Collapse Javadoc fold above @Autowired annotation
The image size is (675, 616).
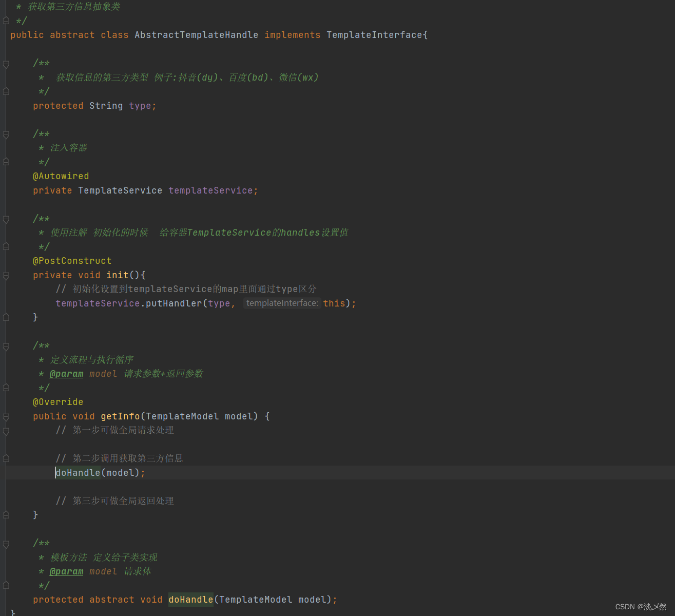point(6,134)
